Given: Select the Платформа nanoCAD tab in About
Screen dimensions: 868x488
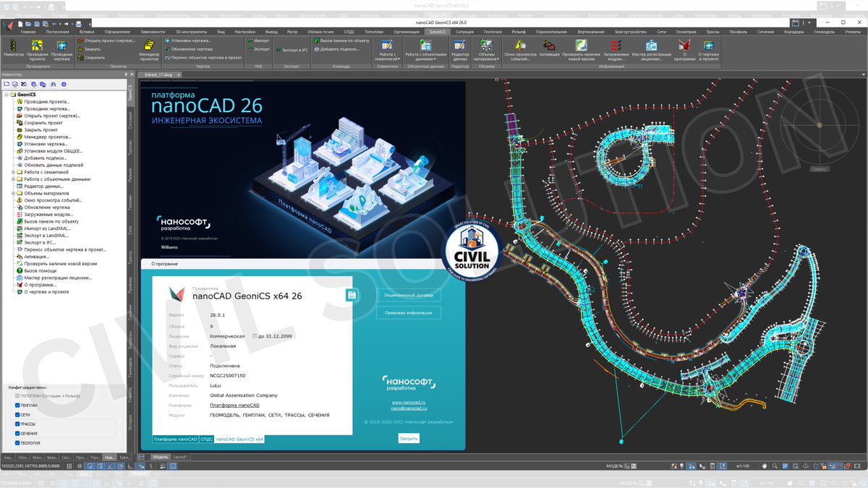Looking at the screenshot, I should coord(176,439).
